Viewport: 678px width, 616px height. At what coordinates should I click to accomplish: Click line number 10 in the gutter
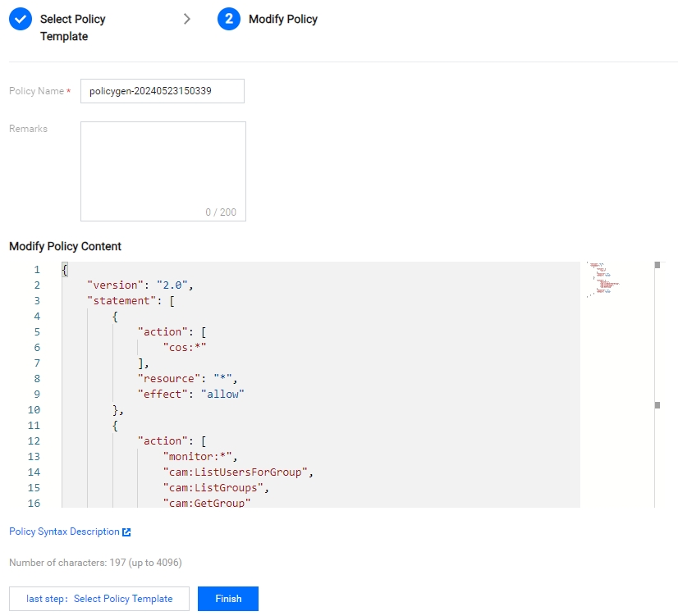(x=34, y=409)
